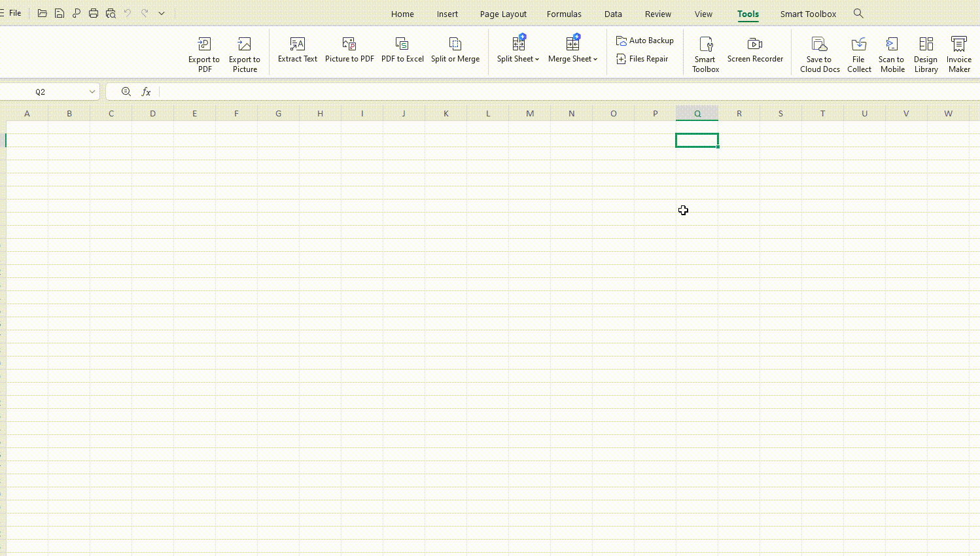
Task: Expand the quick access toolbar dropdown
Action: pos(162,13)
